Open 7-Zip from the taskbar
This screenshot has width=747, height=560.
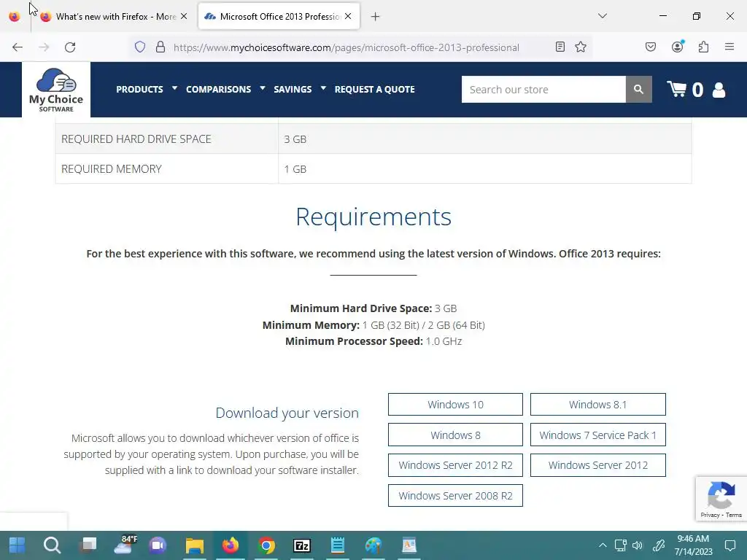302,545
